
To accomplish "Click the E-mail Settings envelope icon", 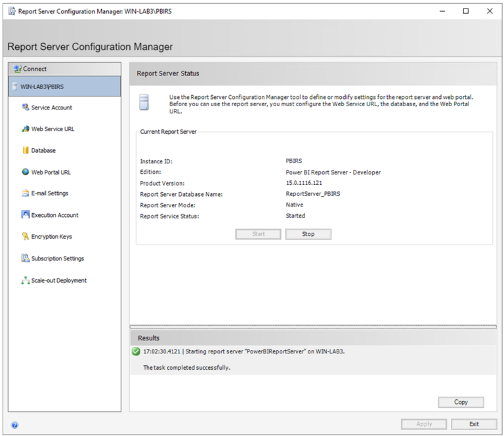I will click(26, 193).
